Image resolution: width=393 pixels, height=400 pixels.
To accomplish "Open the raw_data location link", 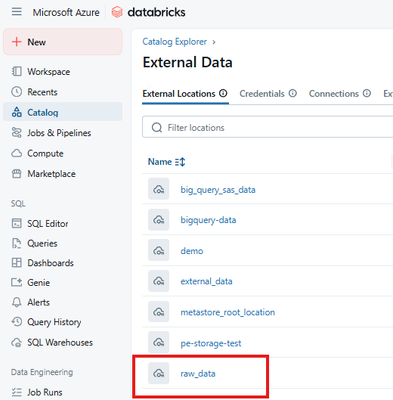I will pos(198,374).
